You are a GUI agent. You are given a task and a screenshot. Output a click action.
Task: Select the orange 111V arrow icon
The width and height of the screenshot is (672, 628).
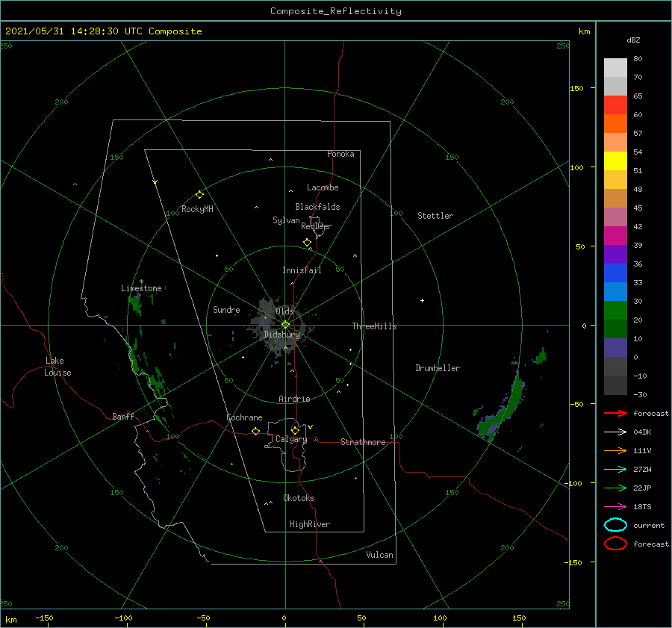click(x=615, y=450)
